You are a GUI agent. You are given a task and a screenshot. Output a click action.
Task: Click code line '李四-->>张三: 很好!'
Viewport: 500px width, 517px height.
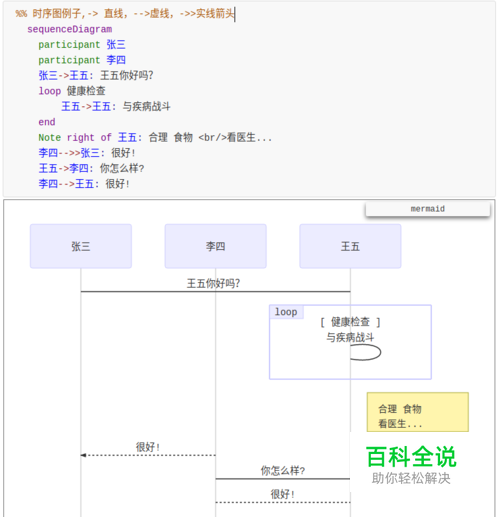tap(87, 153)
